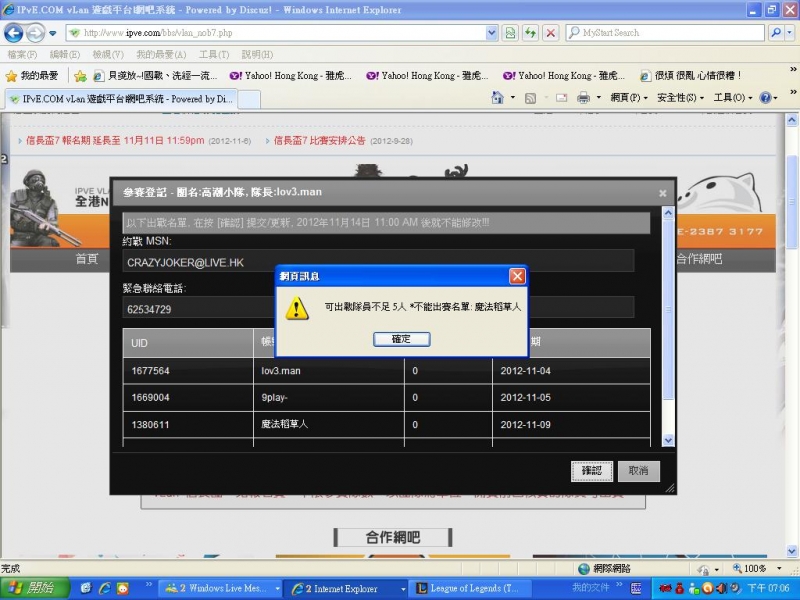Image resolution: width=800 pixels, height=600 pixels.
Task: Click the 我的最愛 favorites star button
Action: [32, 76]
